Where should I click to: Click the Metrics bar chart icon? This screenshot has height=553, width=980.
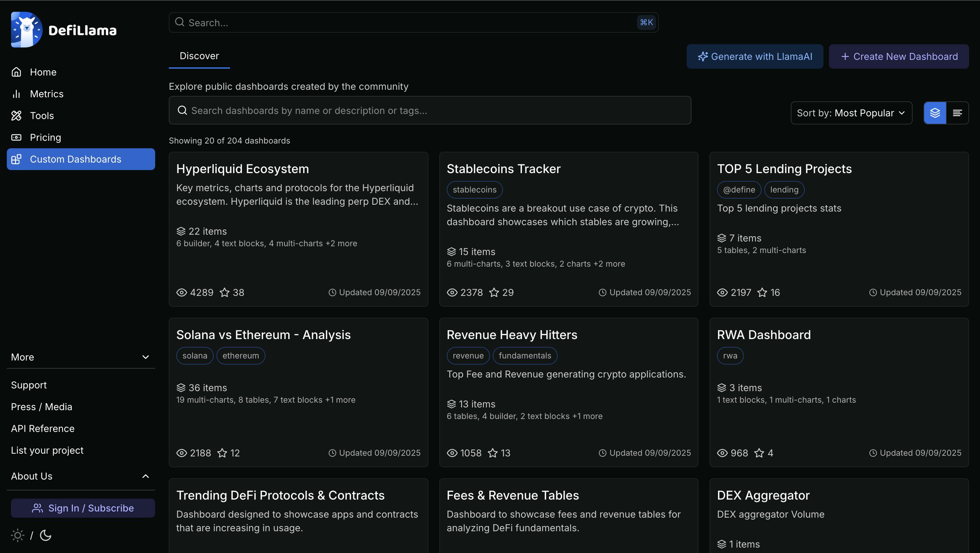[16, 94]
